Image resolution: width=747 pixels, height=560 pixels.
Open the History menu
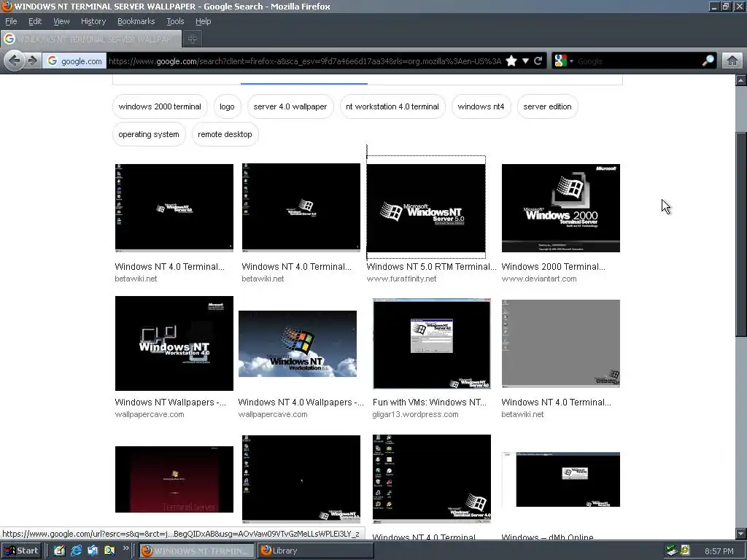93,21
